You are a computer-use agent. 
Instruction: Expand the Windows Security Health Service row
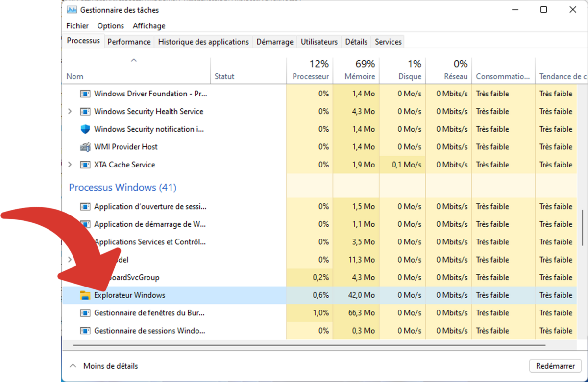70,111
